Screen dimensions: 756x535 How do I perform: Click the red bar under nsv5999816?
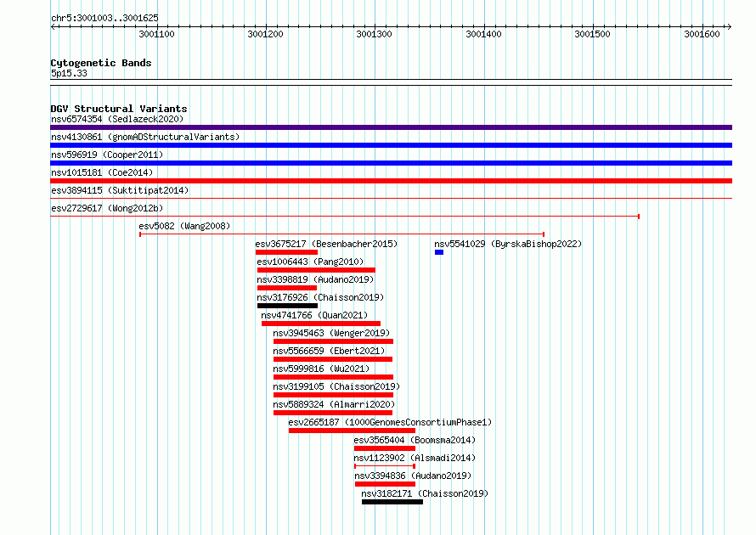tap(333, 377)
